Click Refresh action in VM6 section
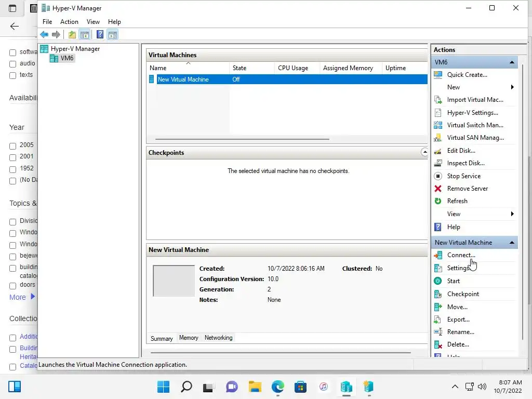The image size is (532, 399). (457, 201)
